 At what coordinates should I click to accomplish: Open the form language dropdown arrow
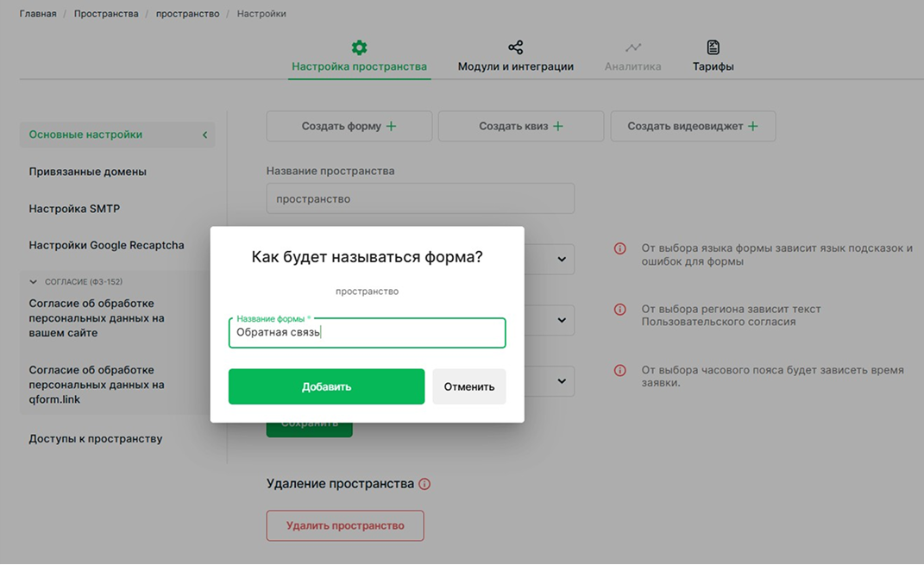[x=562, y=259]
